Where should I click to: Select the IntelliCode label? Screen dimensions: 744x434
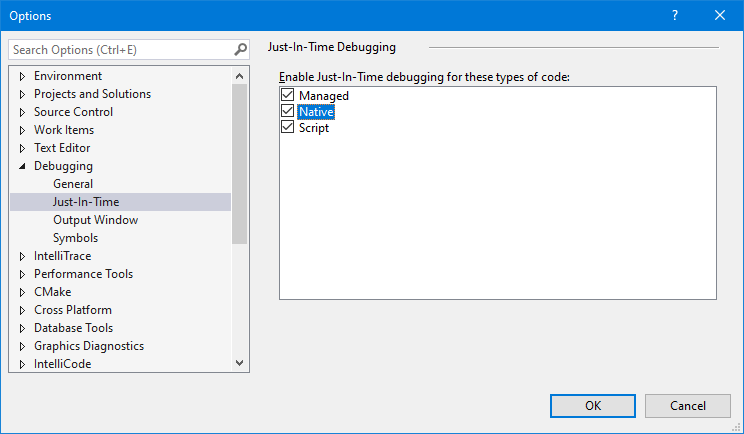pyautogui.click(x=63, y=364)
